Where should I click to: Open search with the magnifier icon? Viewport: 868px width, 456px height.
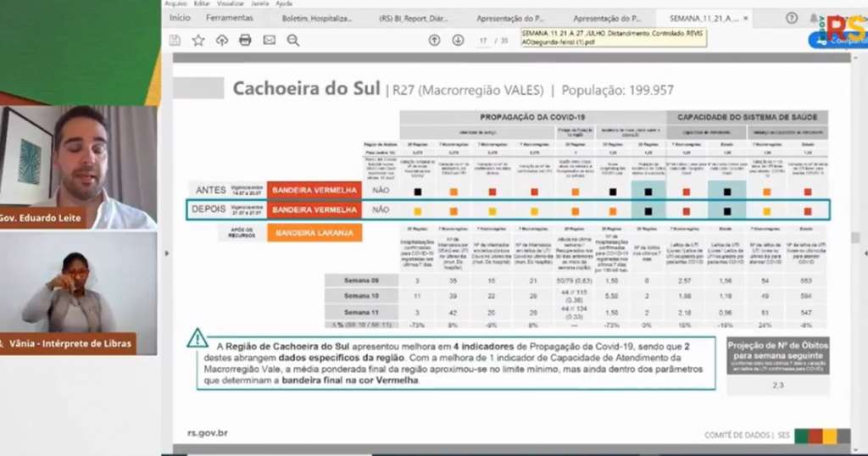pos(293,40)
